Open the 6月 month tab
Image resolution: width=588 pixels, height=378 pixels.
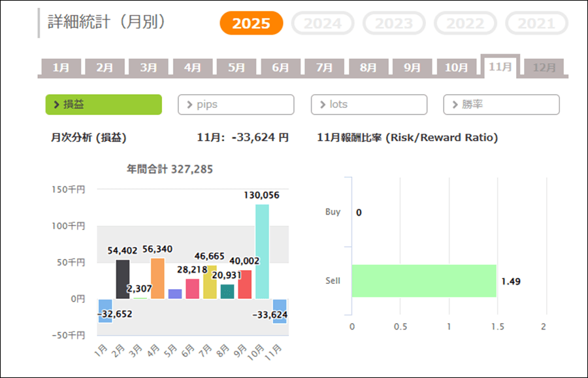(x=280, y=67)
